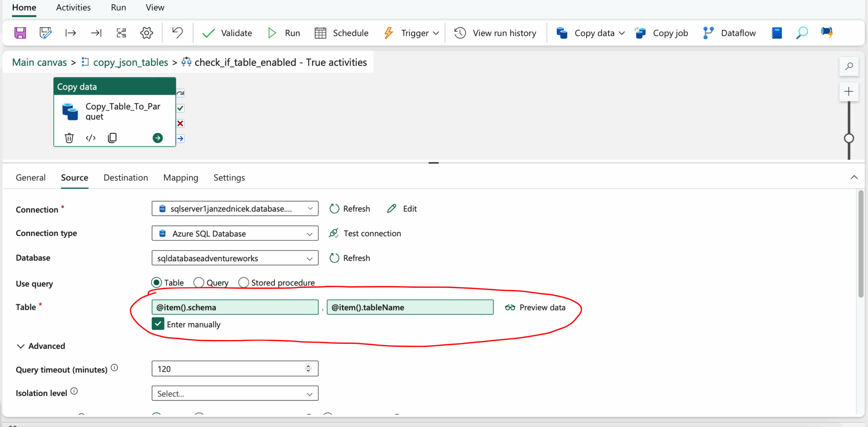
Task: Click Validate in the toolbar
Action: [x=227, y=33]
